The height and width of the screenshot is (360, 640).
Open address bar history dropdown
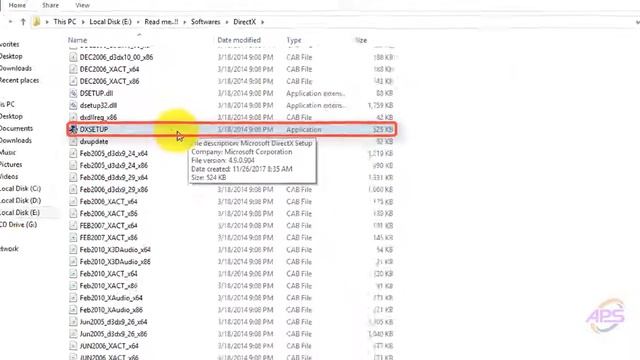(x=637, y=22)
